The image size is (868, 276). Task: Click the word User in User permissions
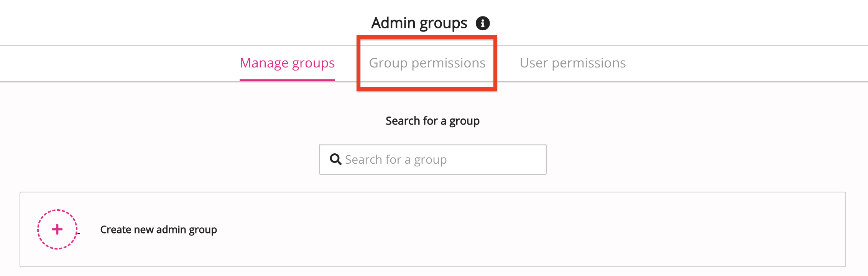(x=533, y=63)
